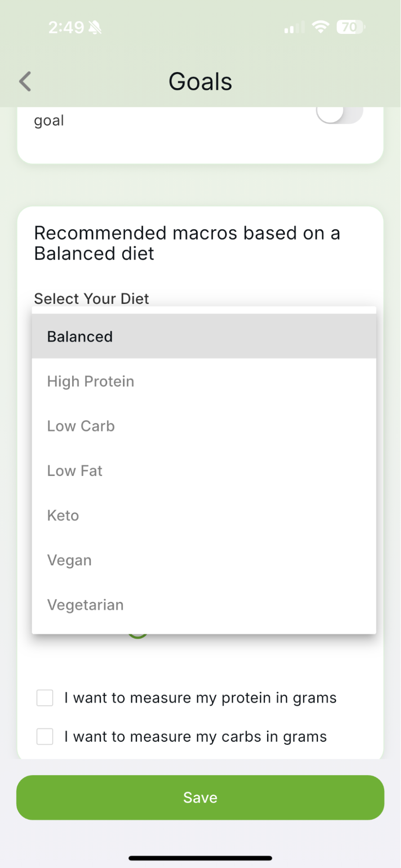Tap the clock showing 2:49
Screen dimensions: 401x868
click(x=66, y=28)
